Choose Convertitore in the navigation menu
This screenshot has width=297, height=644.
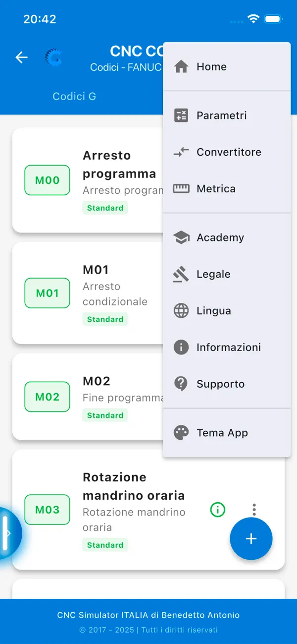click(x=229, y=152)
